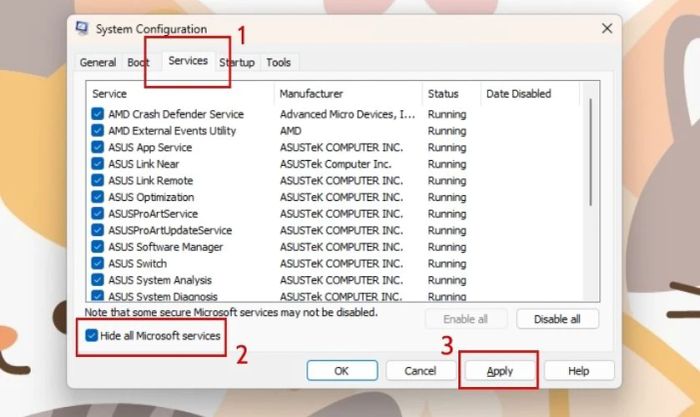Toggle ASUS Optimization service checkbox
The image size is (700, 417).
(97, 196)
